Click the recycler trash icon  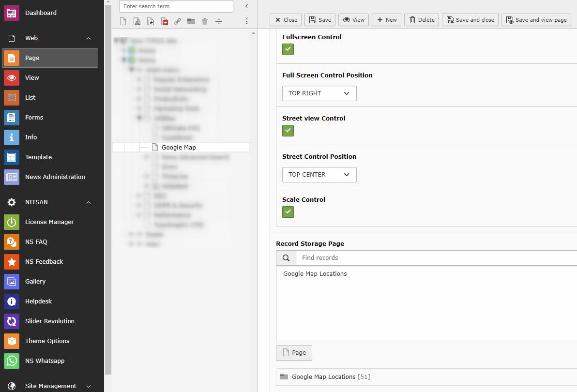205,21
